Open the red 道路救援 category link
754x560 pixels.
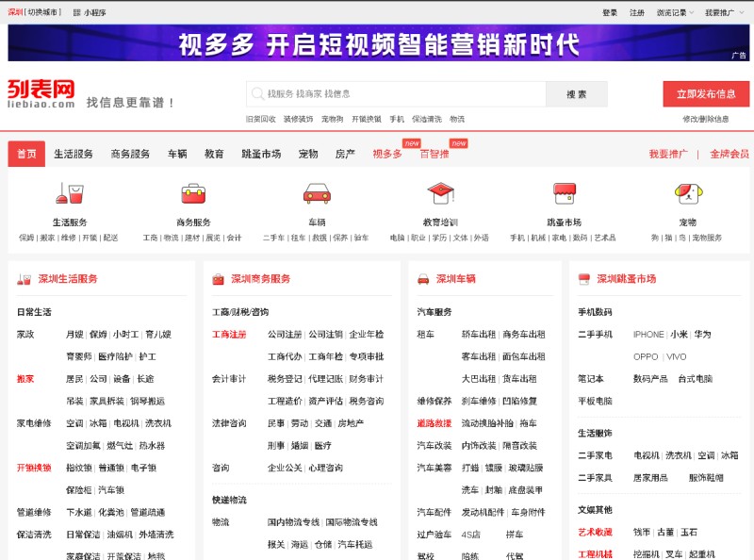tap(434, 423)
